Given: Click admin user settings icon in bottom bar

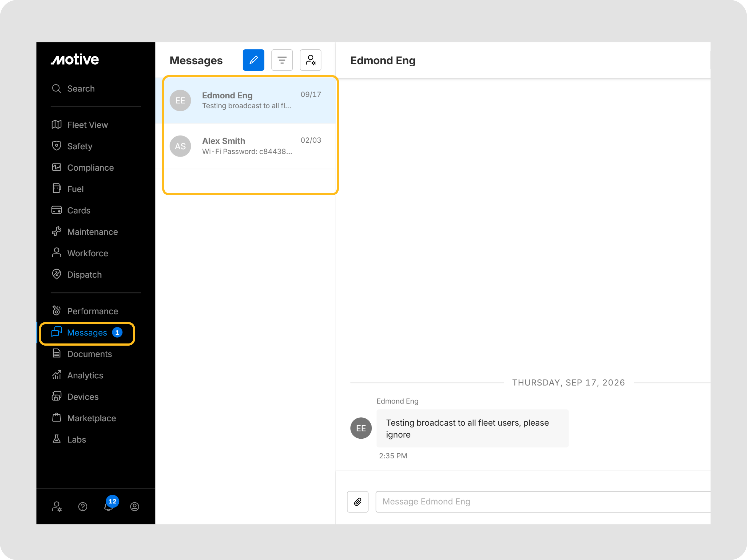Looking at the screenshot, I should coord(56,506).
